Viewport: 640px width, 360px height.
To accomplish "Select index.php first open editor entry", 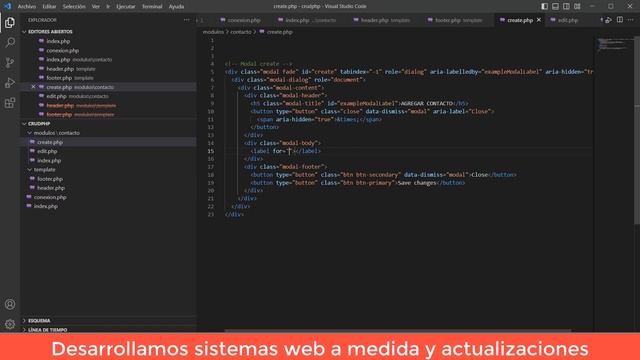I will pyautogui.click(x=108, y=41).
